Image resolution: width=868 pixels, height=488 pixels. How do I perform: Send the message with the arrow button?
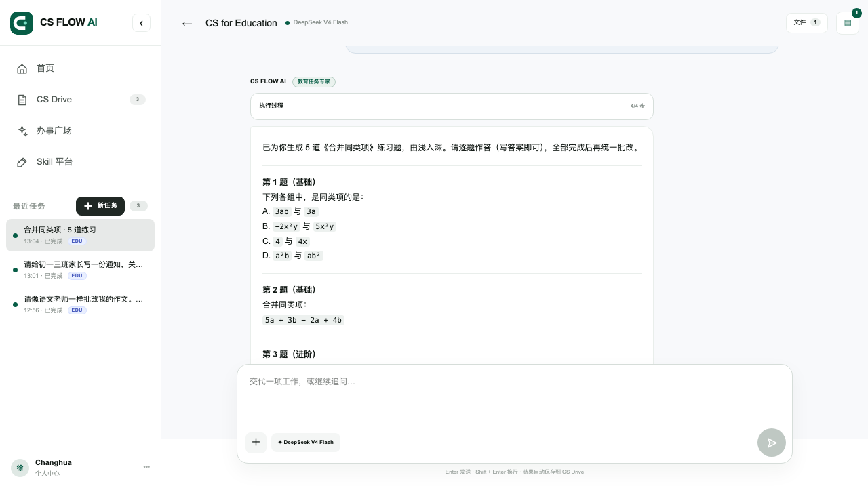point(772,443)
